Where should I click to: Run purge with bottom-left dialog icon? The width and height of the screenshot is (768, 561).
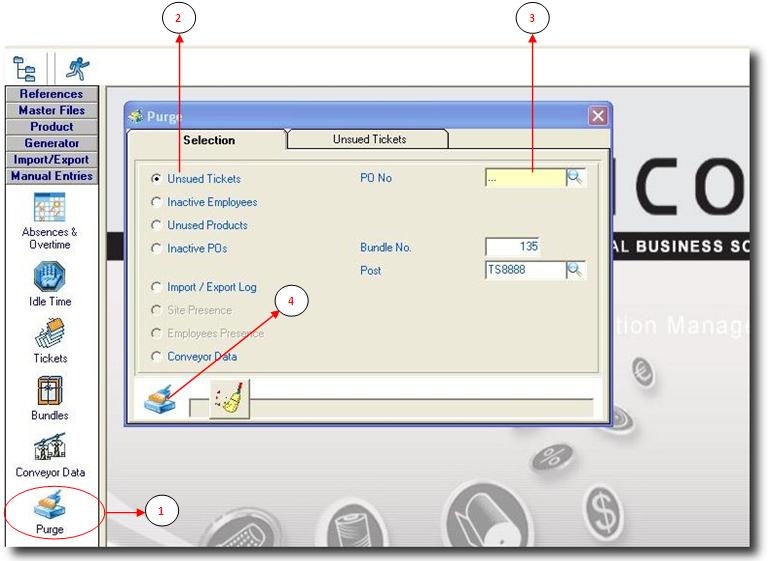point(159,399)
